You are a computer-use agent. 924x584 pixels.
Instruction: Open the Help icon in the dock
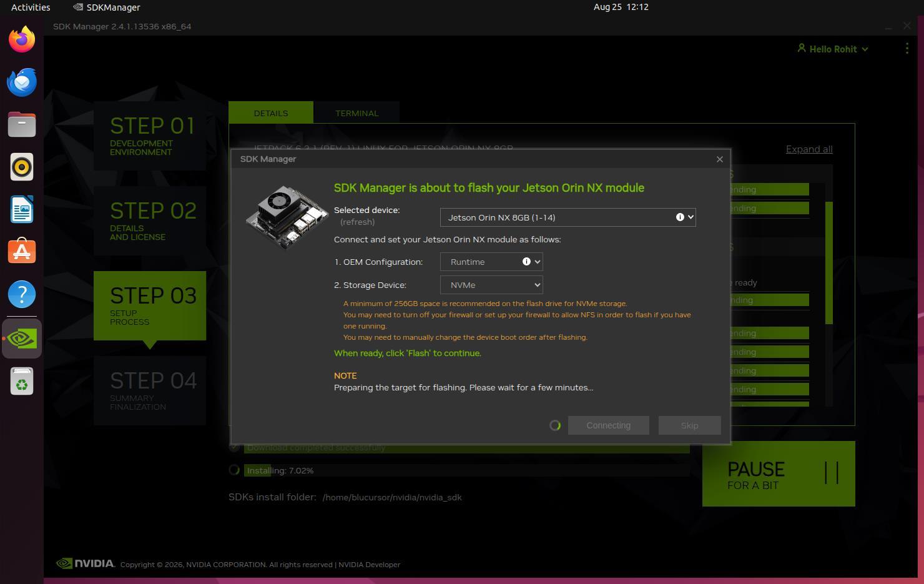tap(22, 294)
